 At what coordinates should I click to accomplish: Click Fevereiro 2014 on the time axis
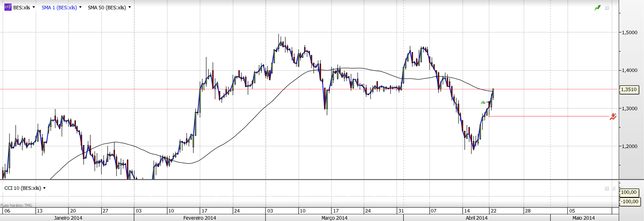pyautogui.click(x=199, y=218)
